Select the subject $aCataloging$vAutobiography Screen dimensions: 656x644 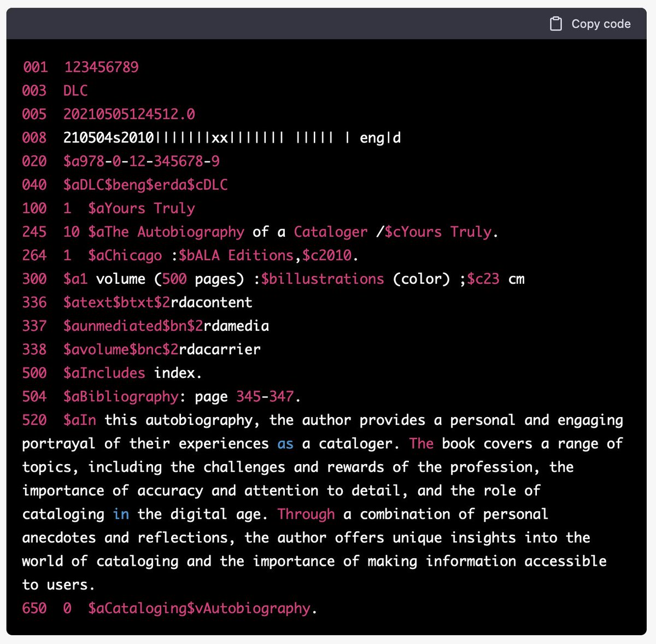[x=199, y=608]
